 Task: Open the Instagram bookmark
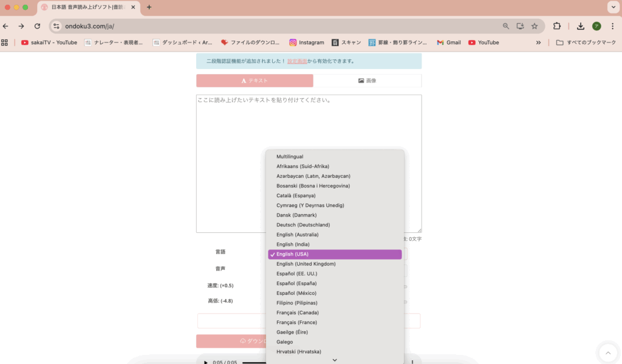click(306, 42)
